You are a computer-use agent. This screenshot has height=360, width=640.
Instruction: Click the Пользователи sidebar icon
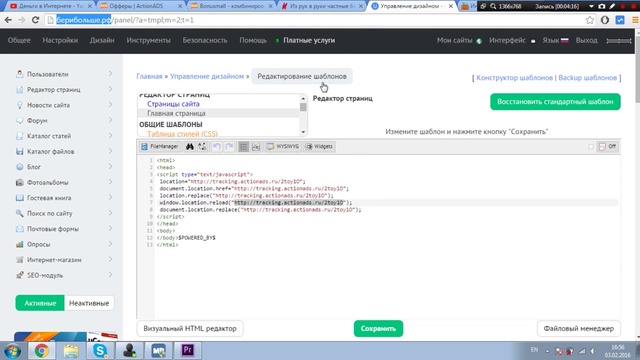19,74
